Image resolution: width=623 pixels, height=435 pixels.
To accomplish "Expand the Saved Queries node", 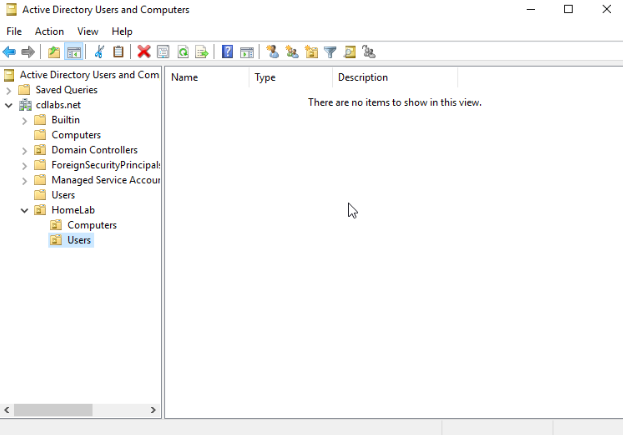I will point(9,91).
